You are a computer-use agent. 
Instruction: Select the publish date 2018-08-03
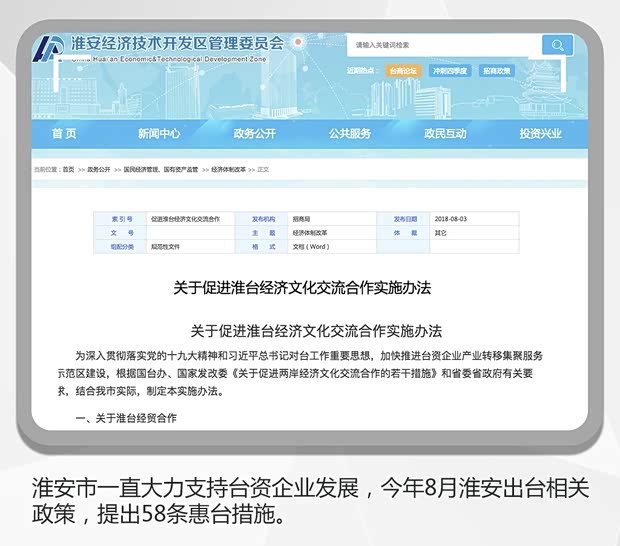(450, 219)
